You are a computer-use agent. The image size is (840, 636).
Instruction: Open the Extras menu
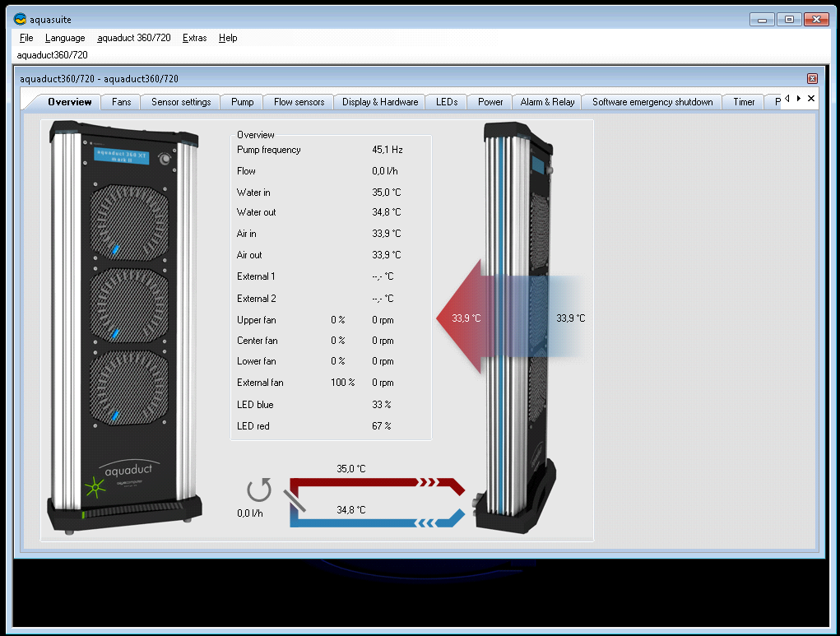[195, 38]
